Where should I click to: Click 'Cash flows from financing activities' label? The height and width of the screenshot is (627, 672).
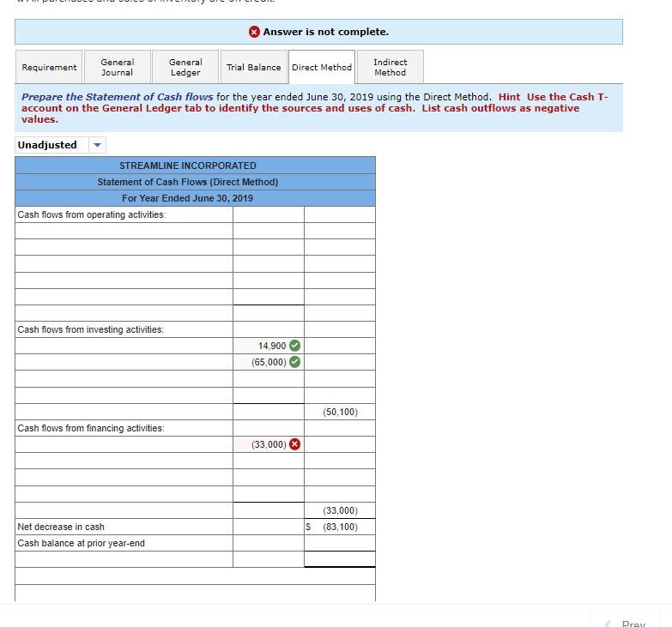coord(91,428)
